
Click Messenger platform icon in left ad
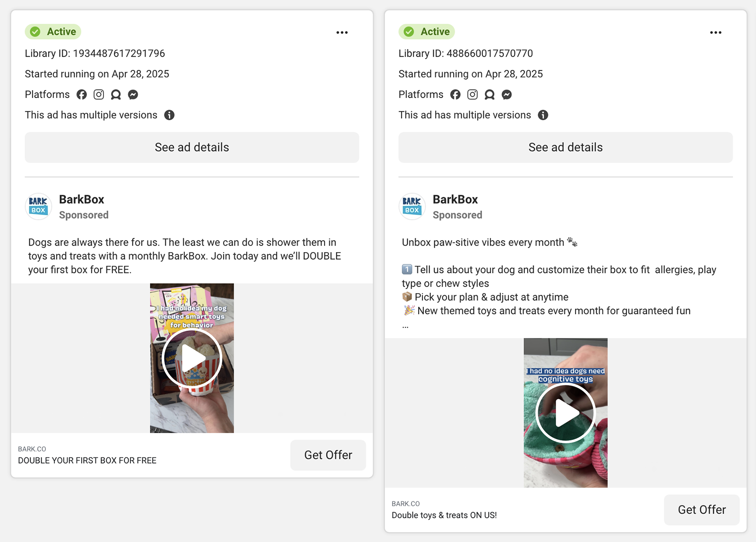pos(133,94)
